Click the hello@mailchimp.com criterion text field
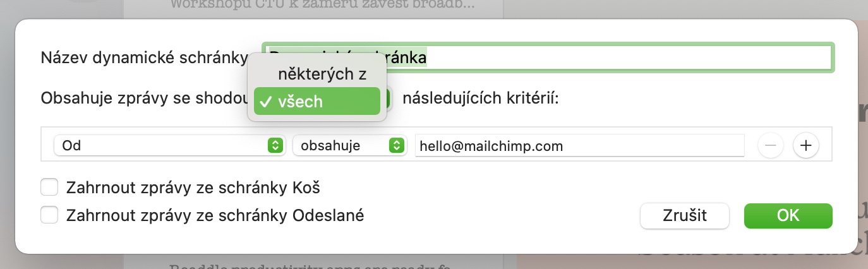This screenshot has height=269, width=868. [x=579, y=146]
